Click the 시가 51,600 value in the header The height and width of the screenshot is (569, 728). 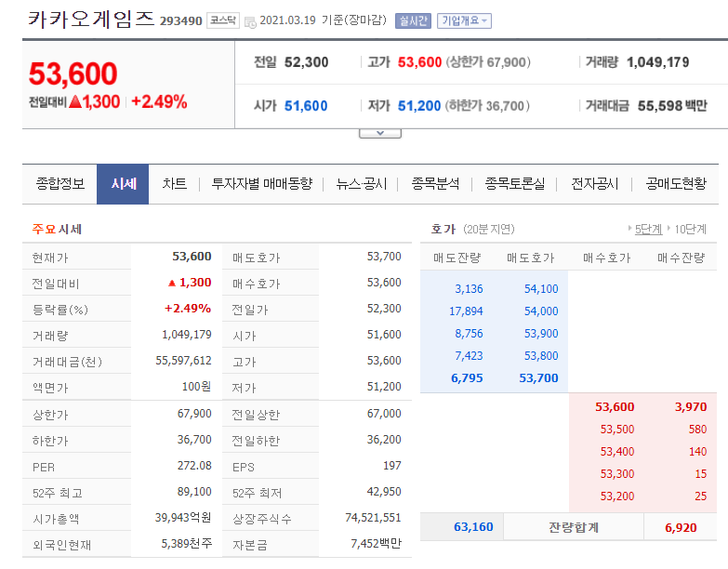coord(306,106)
